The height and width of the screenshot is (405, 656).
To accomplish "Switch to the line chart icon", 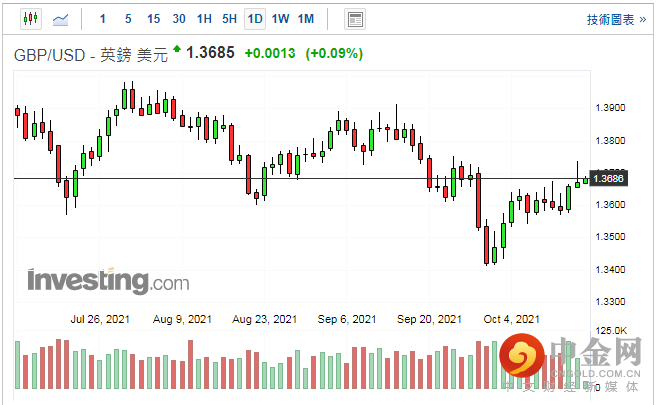I will (61, 19).
